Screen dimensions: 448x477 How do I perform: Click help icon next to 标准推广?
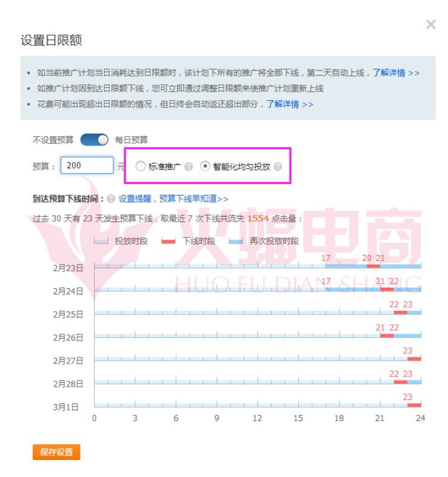pyautogui.click(x=189, y=167)
